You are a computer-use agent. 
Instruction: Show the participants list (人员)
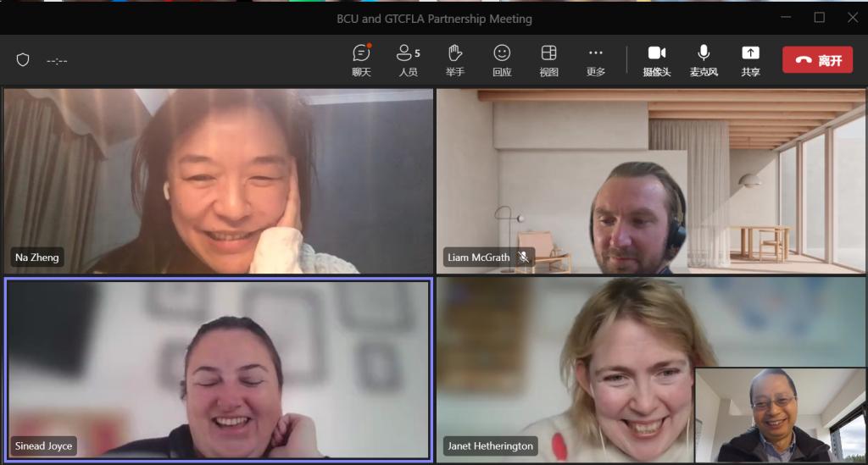(x=408, y=60)
